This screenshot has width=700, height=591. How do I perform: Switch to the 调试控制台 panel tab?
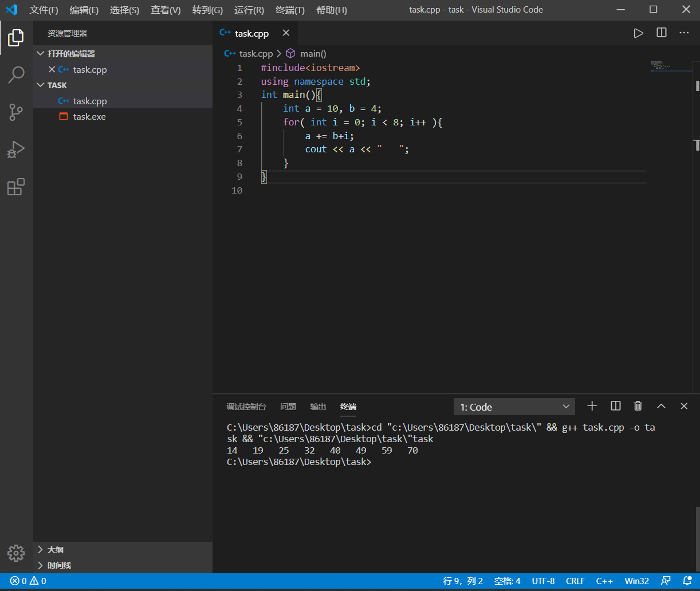(x=246, y=407)
